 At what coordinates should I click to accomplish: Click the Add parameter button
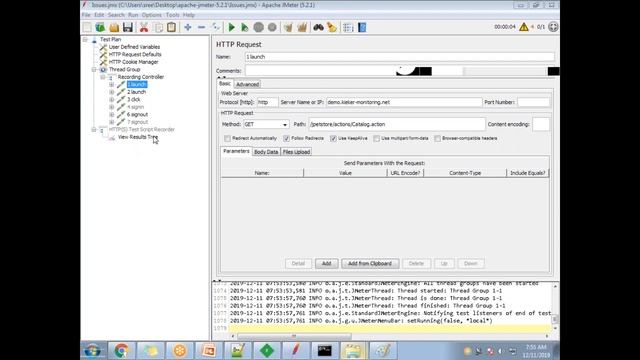327,264
